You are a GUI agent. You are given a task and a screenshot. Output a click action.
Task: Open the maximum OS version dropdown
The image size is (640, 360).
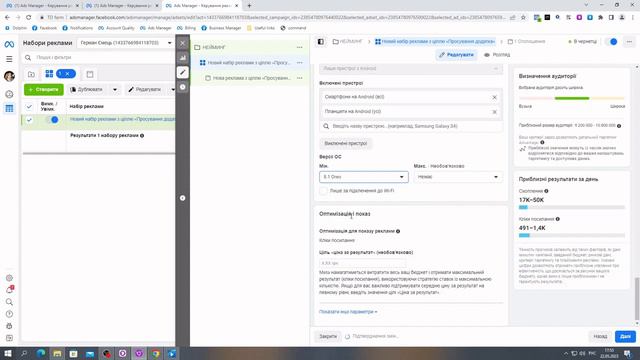[458, 177]
